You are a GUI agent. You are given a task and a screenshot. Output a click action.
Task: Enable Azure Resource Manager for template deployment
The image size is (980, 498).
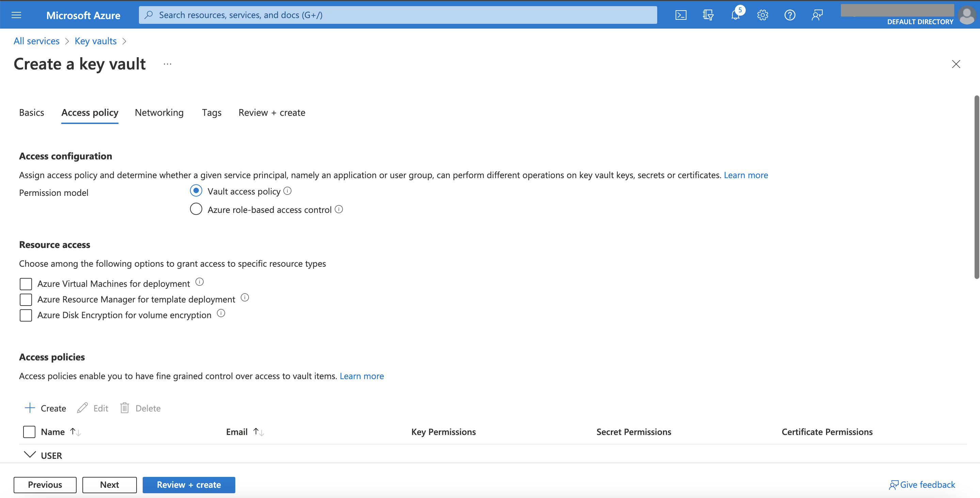(x=26, y=299)
